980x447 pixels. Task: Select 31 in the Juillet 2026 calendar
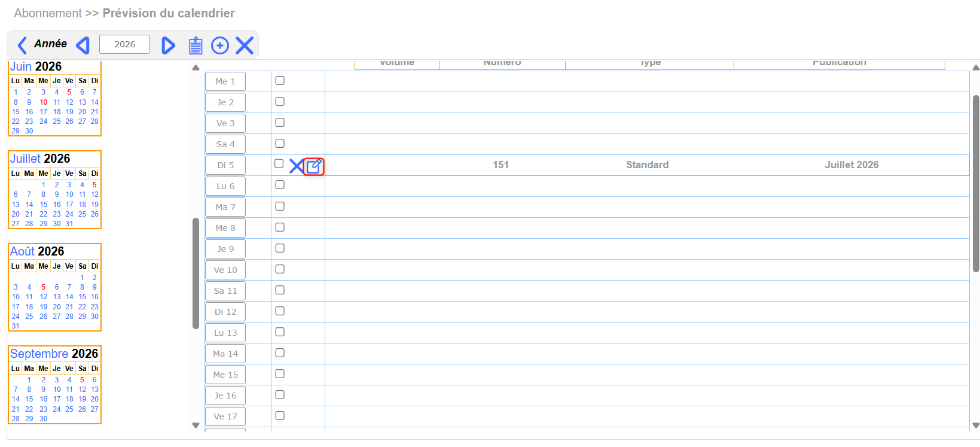point(69,224)
